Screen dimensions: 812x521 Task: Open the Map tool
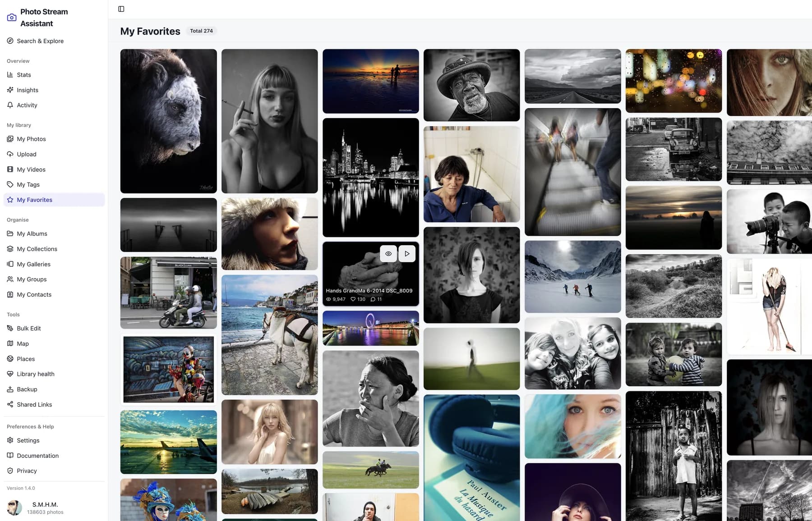click(x=54, y=343)
